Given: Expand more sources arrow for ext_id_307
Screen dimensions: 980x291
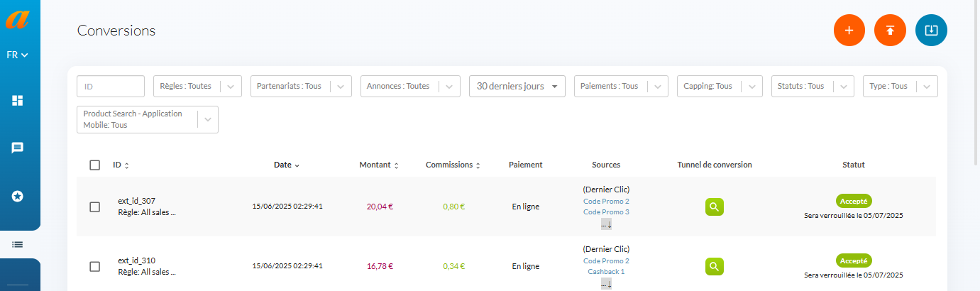Looking at the screenshot, I should tap(606, 224).
